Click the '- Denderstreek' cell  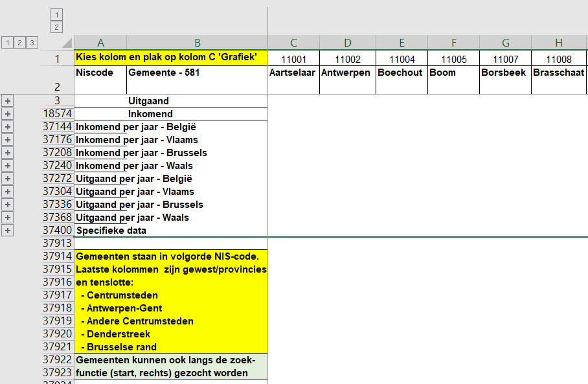point(171,334)
